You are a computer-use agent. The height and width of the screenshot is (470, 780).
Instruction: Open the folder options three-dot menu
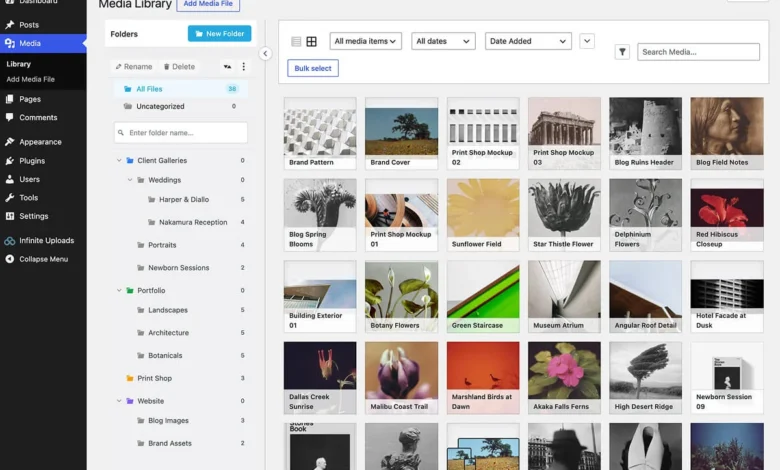coord(243,67)
